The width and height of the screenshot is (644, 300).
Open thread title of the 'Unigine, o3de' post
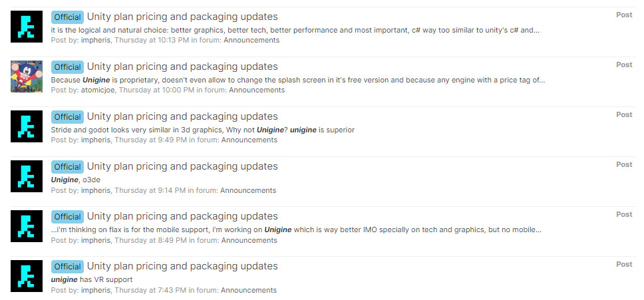182,166
